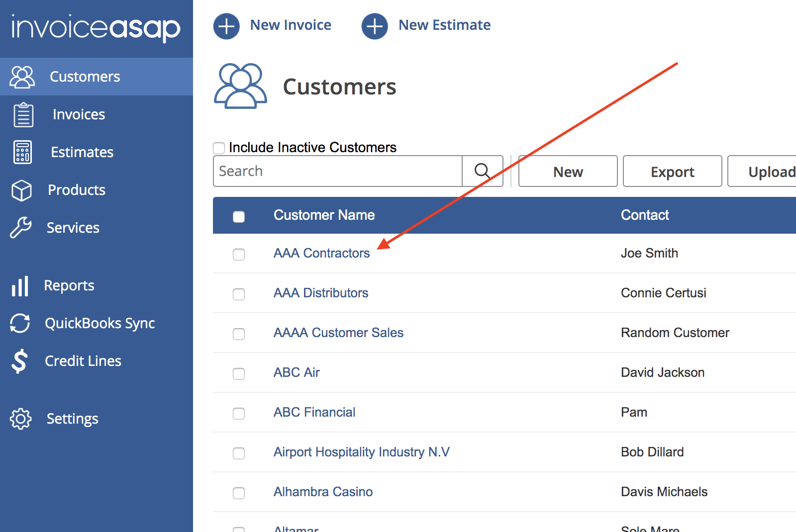Click the Products box icon

click(x=21, y=190)
